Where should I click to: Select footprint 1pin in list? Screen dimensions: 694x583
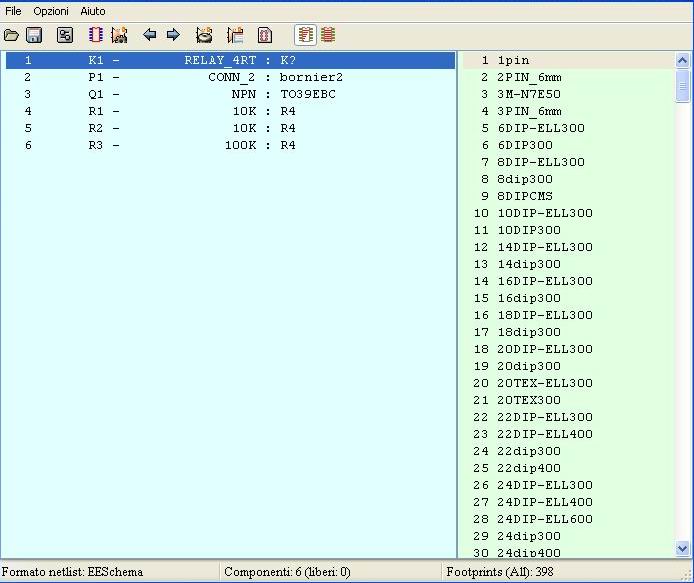pyautogui.click(x=569, y=60)
